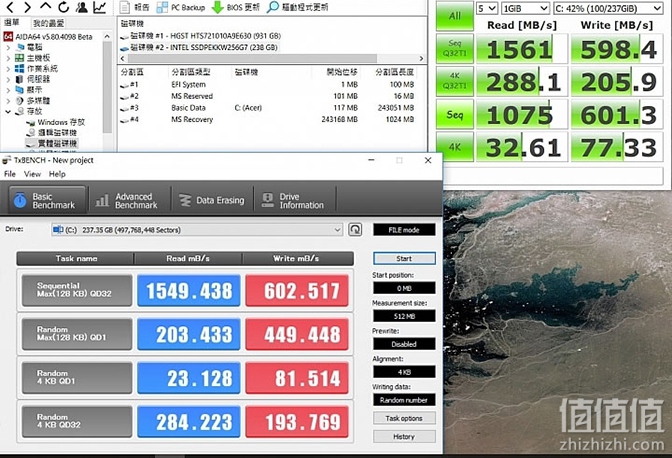Open the AIDA64 graph chart icon
The height and width of the screenshot is (458, 672).
(100, 7)
